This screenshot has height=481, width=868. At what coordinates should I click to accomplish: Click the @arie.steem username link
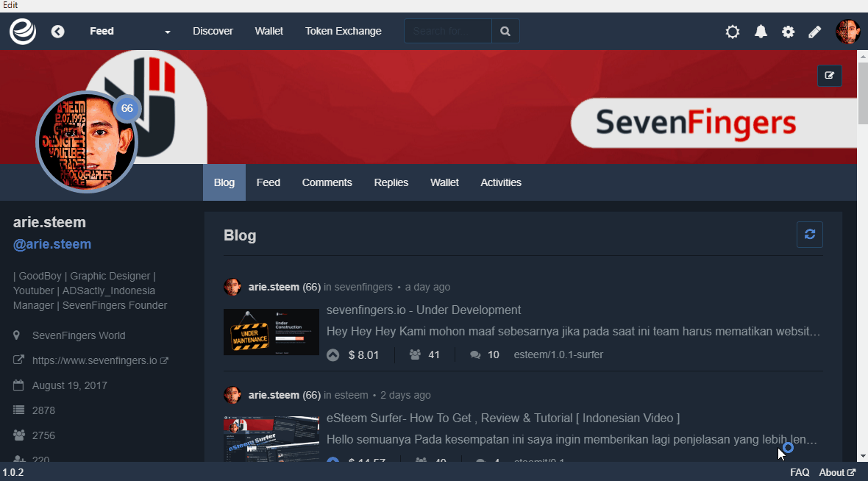[x=52, y=244]
